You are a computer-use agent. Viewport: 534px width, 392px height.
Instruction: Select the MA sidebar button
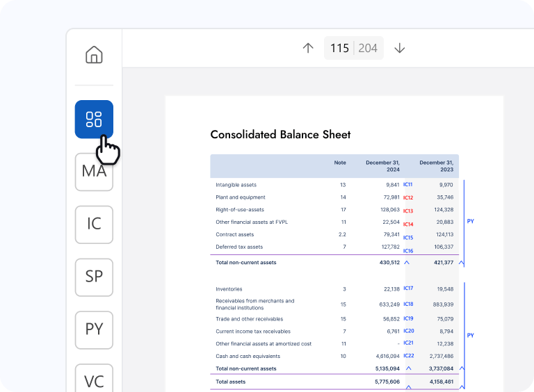point(94,172)
